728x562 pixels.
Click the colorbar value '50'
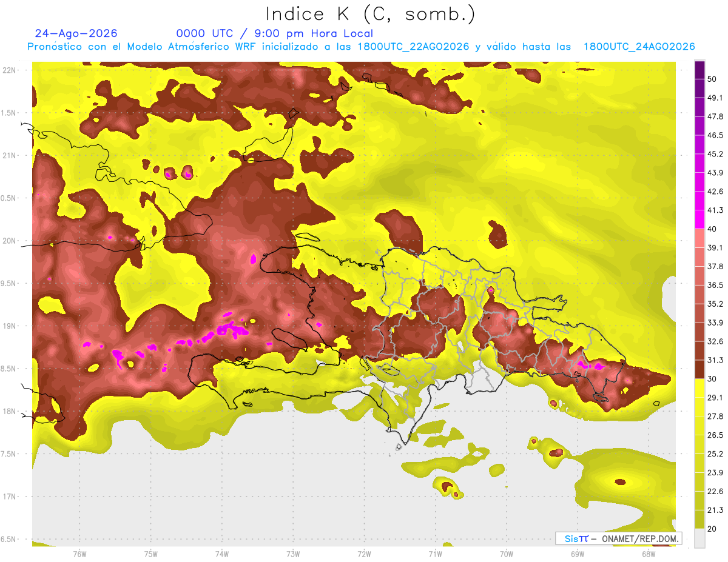coord(713,79)
